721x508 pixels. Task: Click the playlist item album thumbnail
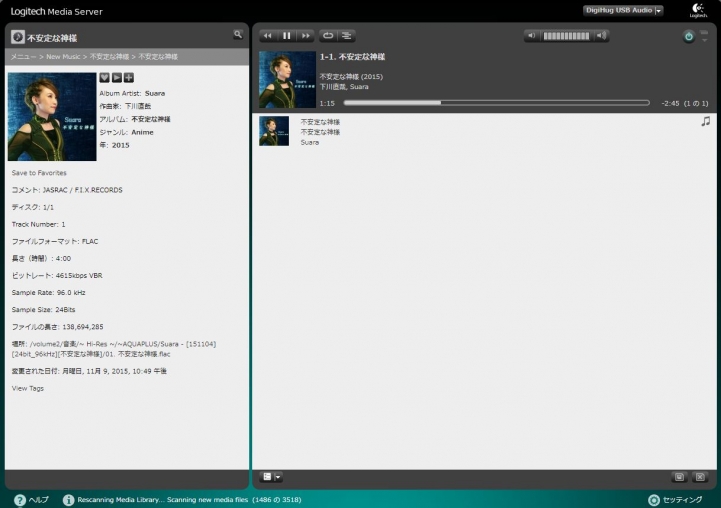click(274, 131)
